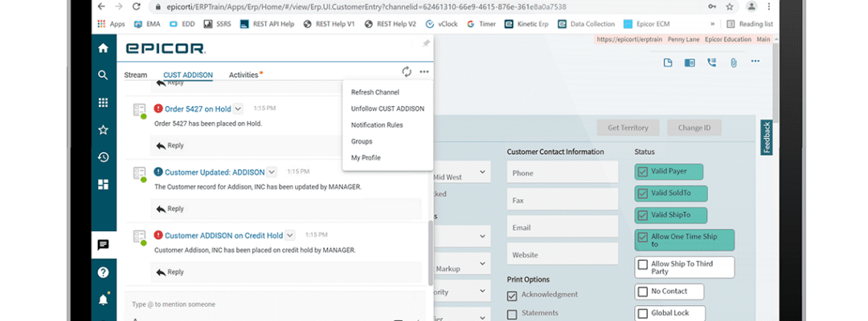The width and height of the screenshot is (868, 321).
Task: Open the apps grid menu in sidebar
Action: (103, 103)
